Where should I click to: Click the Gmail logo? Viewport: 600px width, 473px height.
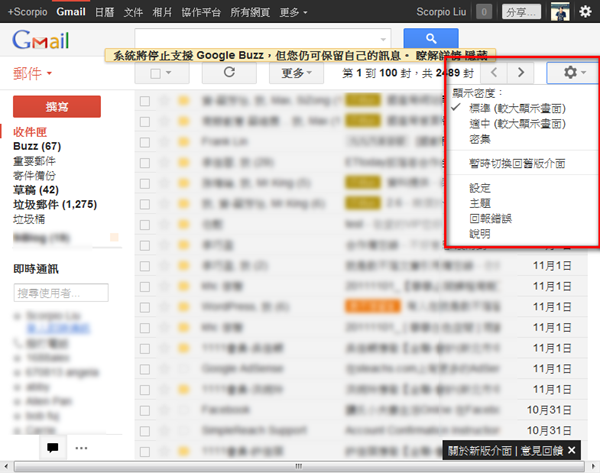[41, 40]
